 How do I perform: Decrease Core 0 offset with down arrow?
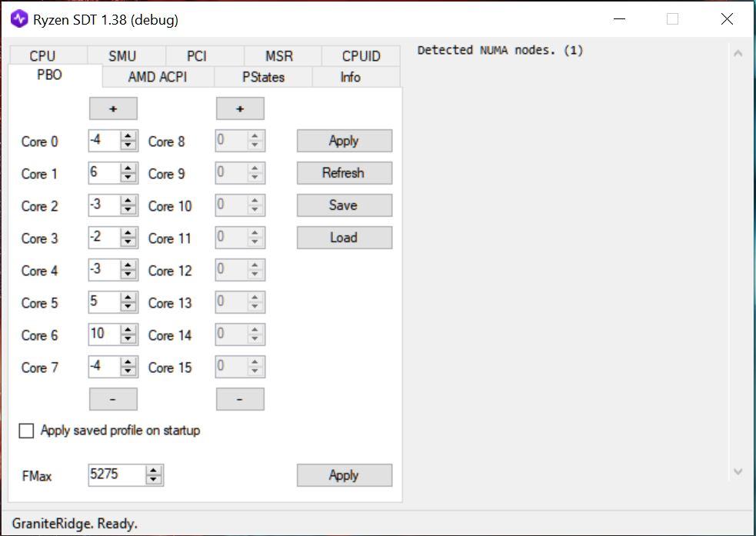(x=128, y=145)
